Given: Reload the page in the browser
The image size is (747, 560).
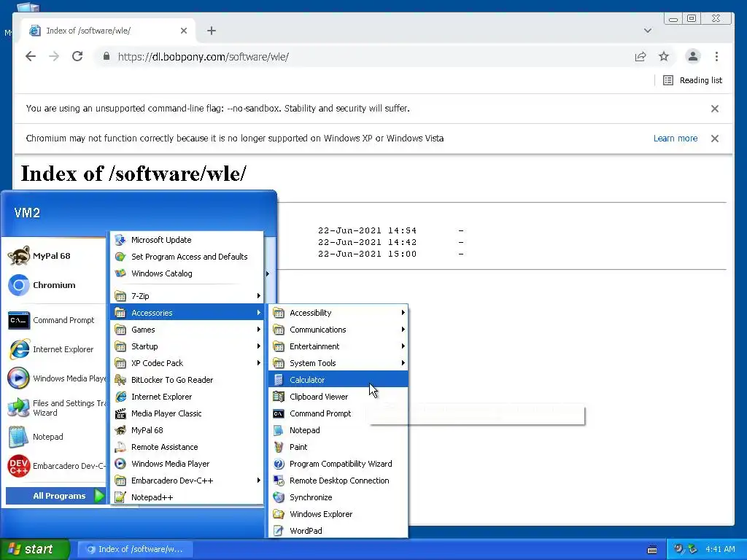Looking at the screenshot, I should click(x=77, y=56).
